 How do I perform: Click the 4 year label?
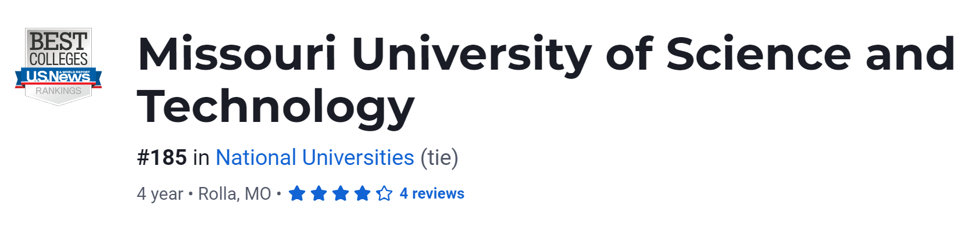coord(160,193)
